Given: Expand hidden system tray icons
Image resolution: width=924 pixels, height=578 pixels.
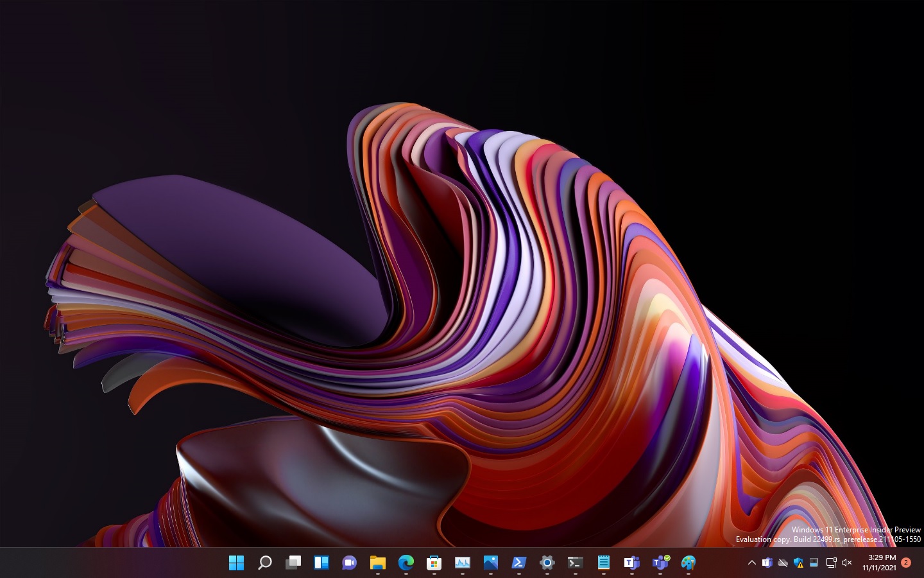Looking at the screenshot, I should coord(752,563).
